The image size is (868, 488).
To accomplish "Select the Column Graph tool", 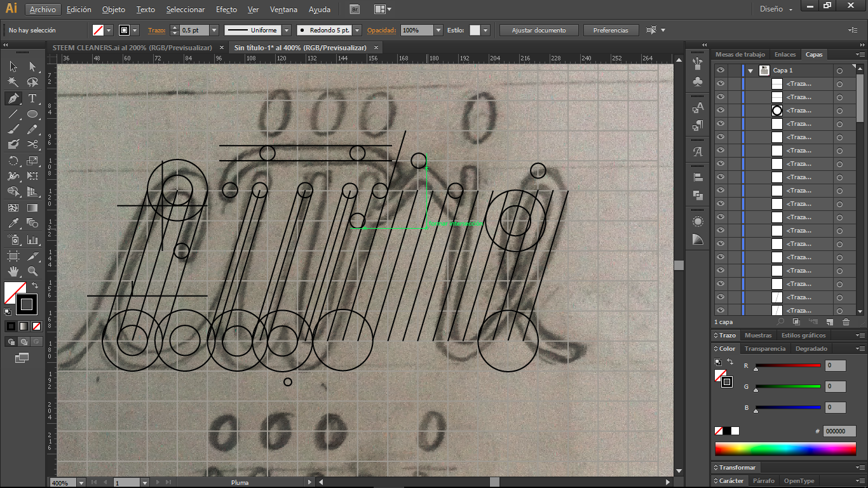I will pos(32,240).
